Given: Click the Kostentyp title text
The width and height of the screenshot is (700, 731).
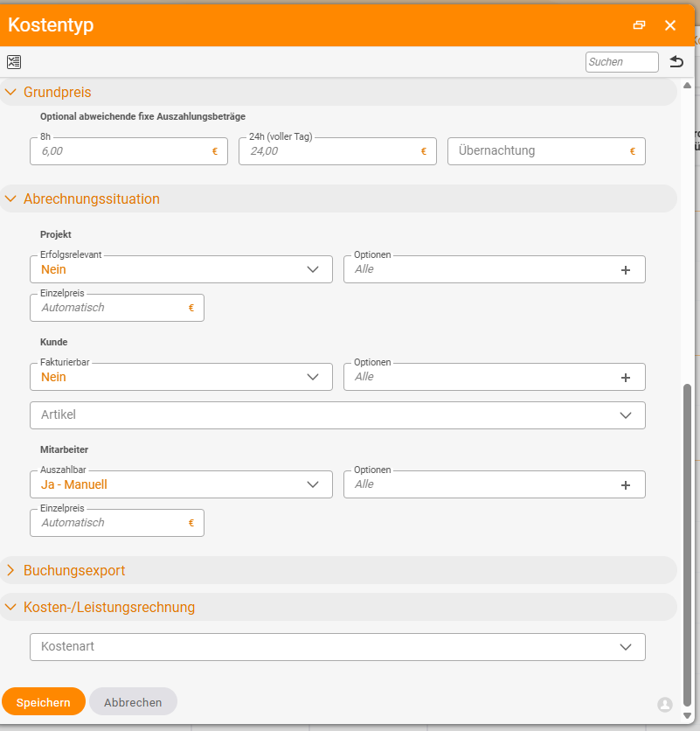Looking at the screenshot, I should tap(51, 25).
